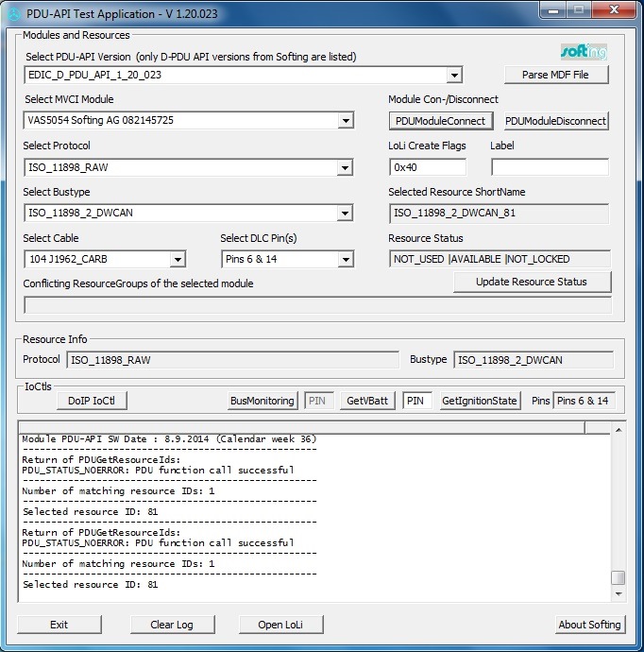Click into the Label input field
This screenshot has height=652, width=644.
point(551,167)
